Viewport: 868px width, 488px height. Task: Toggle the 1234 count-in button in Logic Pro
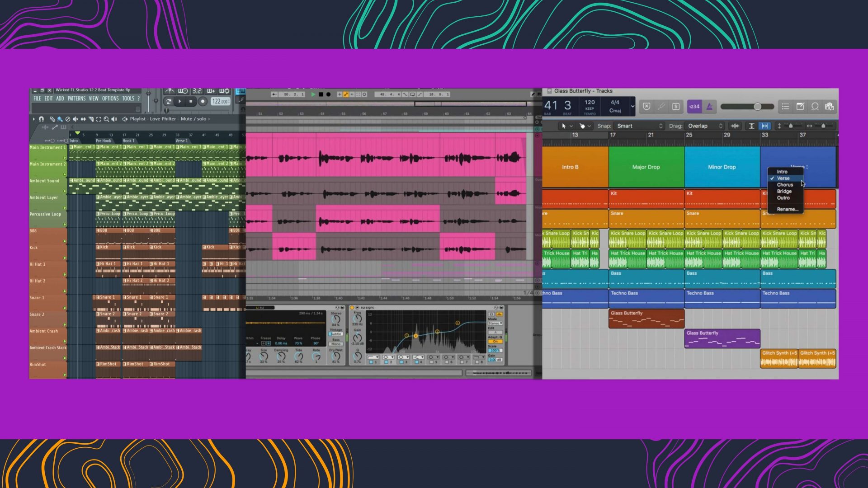pyautogui.click(x=695, y=107)
